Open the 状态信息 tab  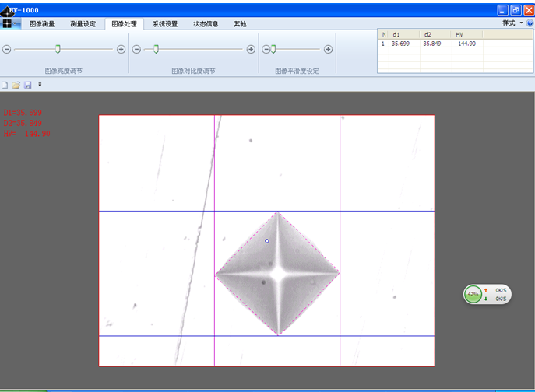click(206, 24)
